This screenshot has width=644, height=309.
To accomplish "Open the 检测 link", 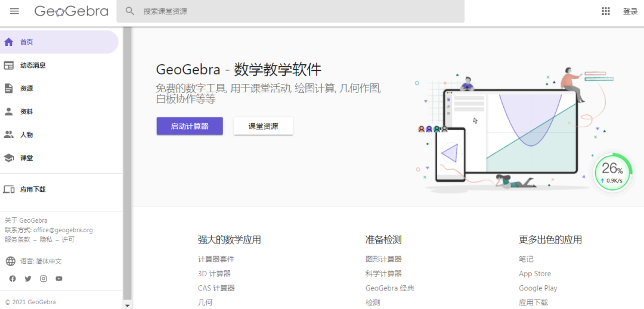I will pos(373,303).
